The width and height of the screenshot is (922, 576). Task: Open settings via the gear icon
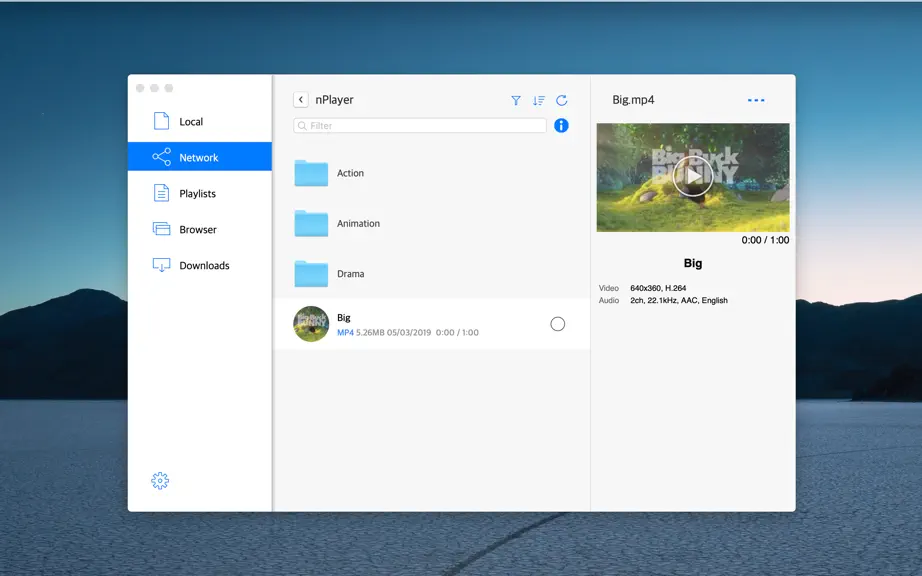point(160,481)
